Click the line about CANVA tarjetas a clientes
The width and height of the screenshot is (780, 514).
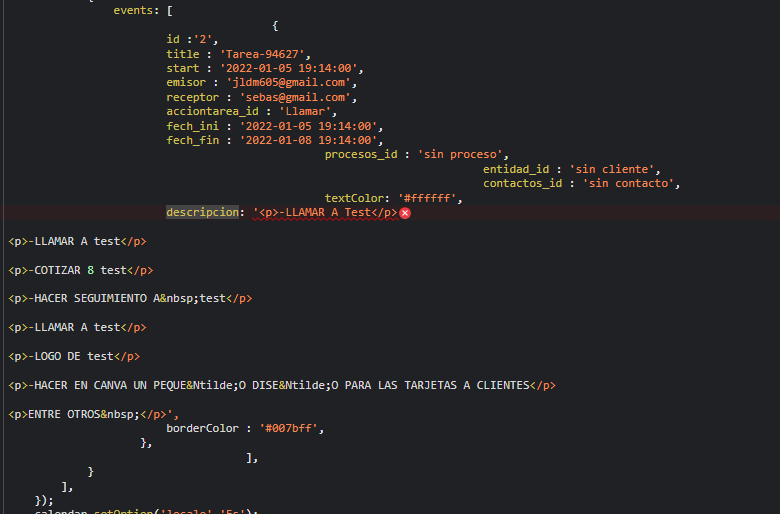point(282,385)
